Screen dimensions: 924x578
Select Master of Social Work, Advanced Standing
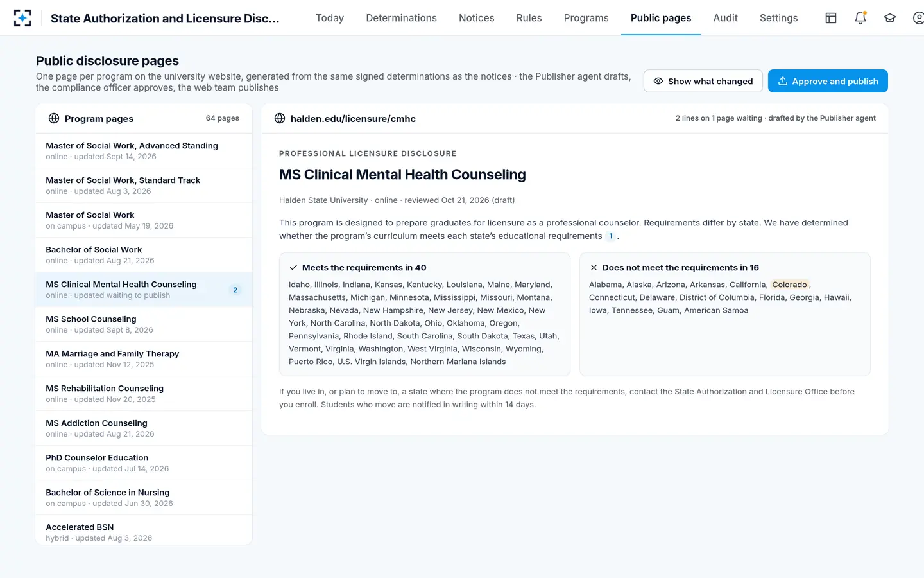(x=144, y=151)
